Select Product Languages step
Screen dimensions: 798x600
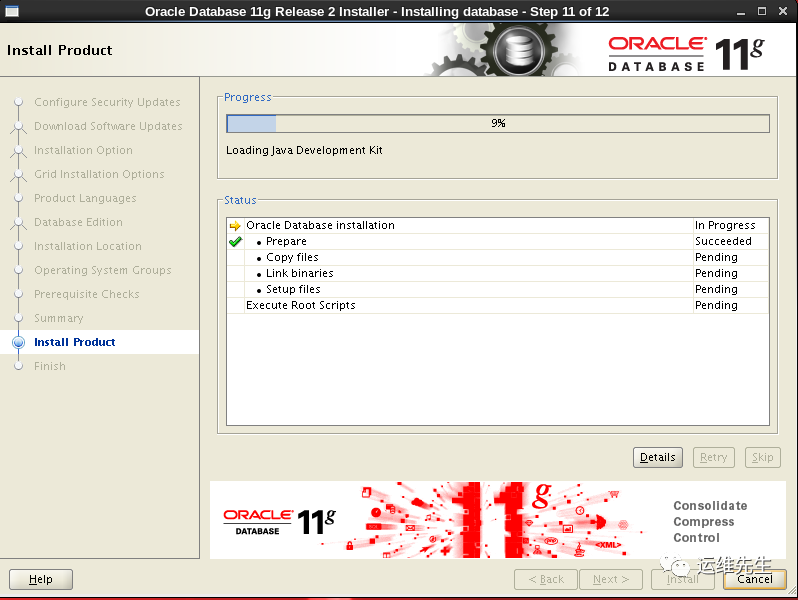pos(85,198)
